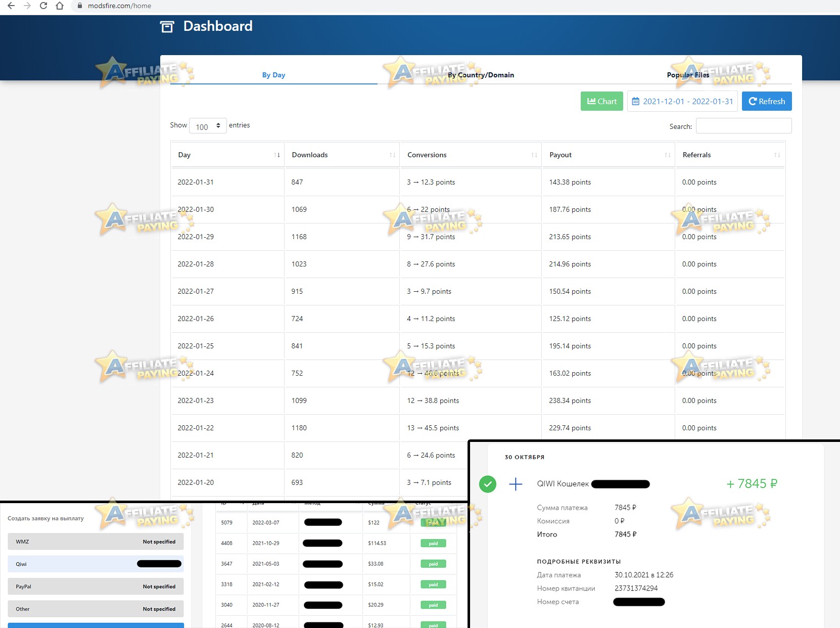Open the Show entries dropdown
The height and width of the screenshot is (628, 840).
tap(207, 125)
